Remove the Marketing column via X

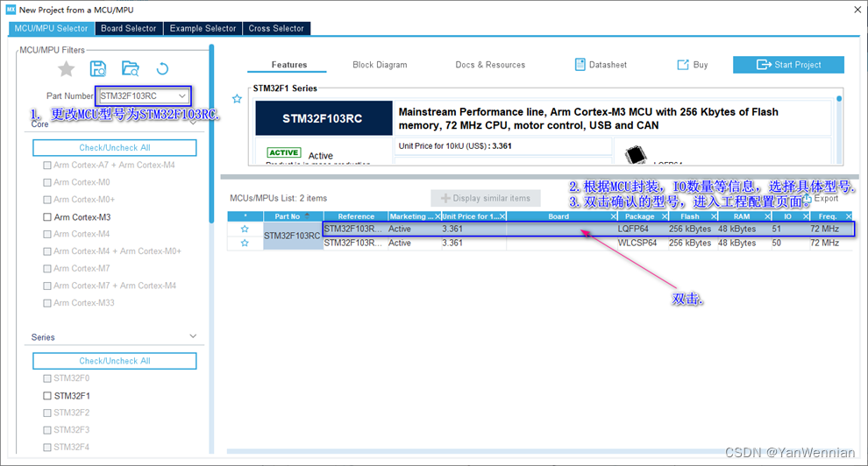pyautogui.click(x=438, y=216)
